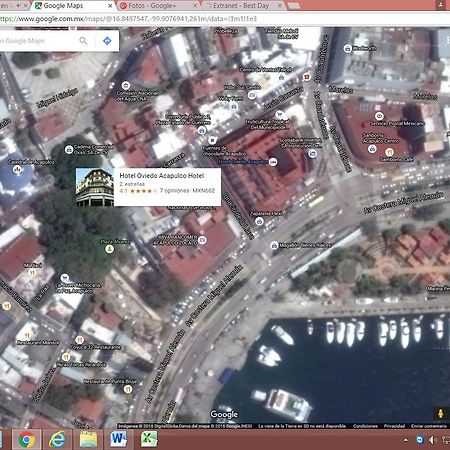This screenshot has width=450, height=450.
Task: Click the browser address bar URL
Action: [x=128, y=19]
